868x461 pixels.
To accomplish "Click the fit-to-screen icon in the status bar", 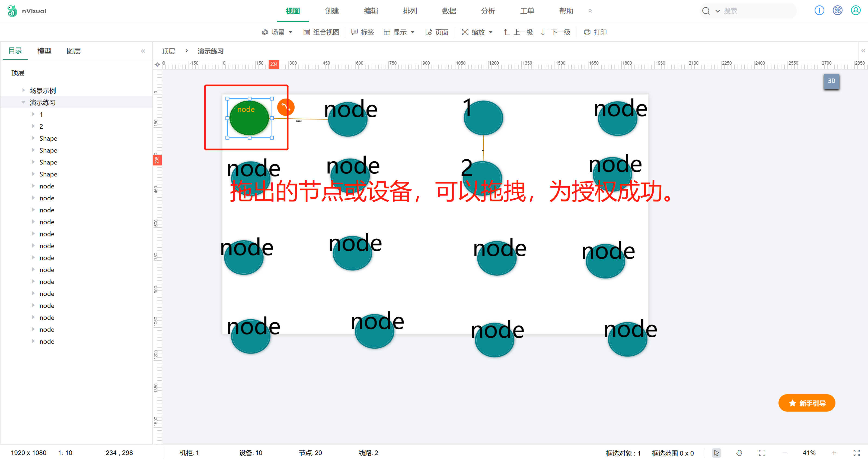I will point(762,453).
